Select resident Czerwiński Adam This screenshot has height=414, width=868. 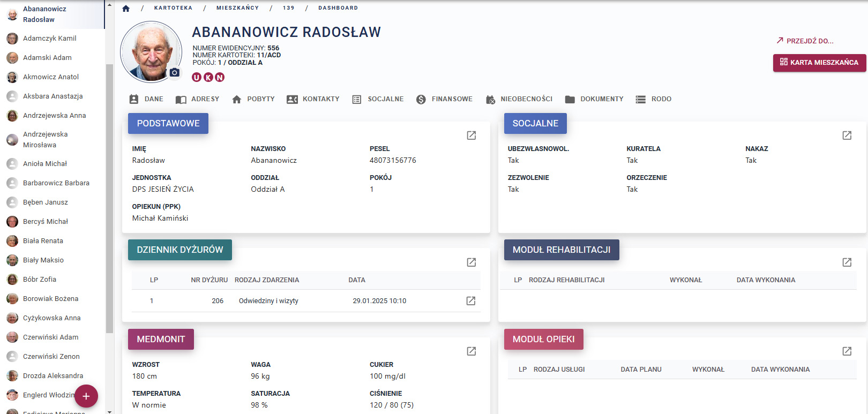coord(53,337)
